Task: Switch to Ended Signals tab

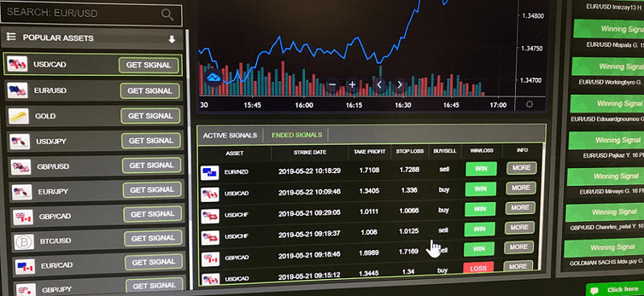Action: click(296, 134)
